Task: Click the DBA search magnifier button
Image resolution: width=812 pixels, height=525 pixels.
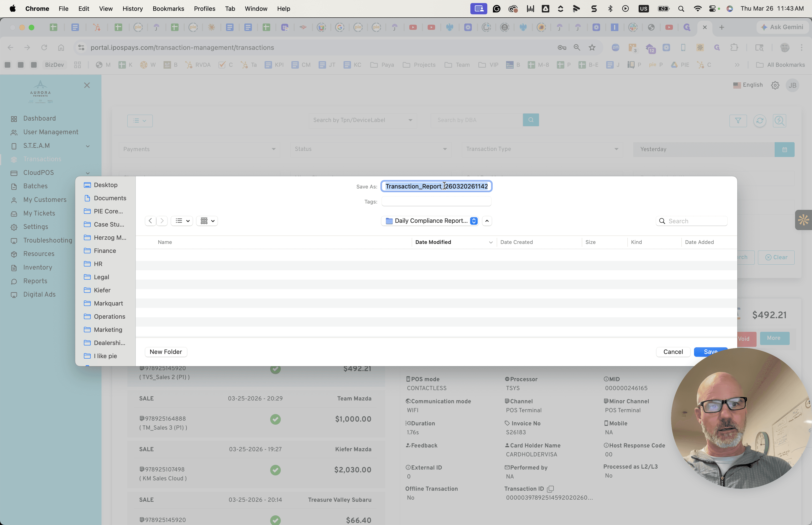Action: coord(531,120)
